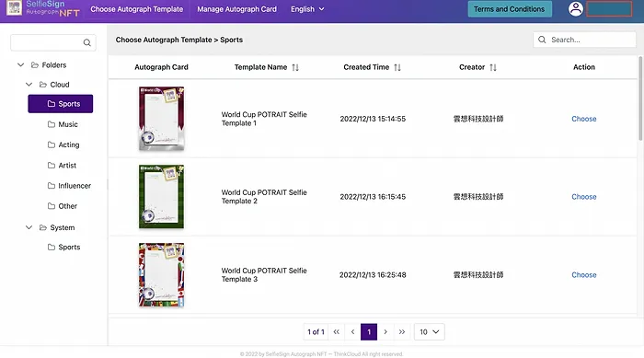Click World Cup POTRAIT Selfie Template 3 name
The image size is (644, 358).
tap(264, 275)
